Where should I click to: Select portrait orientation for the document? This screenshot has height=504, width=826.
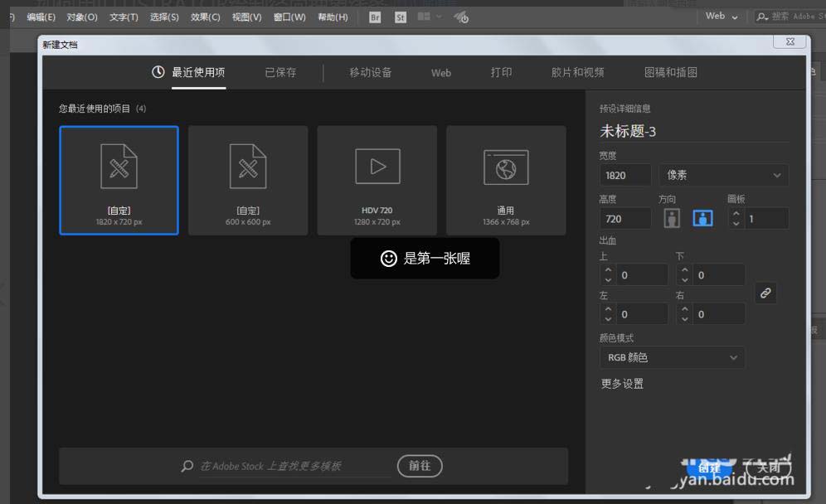pos(670,217)
